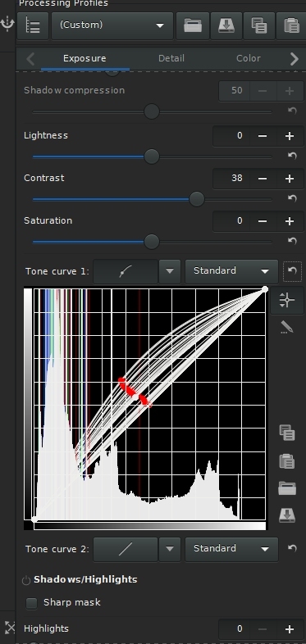Enable the Sharp mask checkbox
Image resolution: width=306 pixels, height=644 pixels.
(32, 603)
